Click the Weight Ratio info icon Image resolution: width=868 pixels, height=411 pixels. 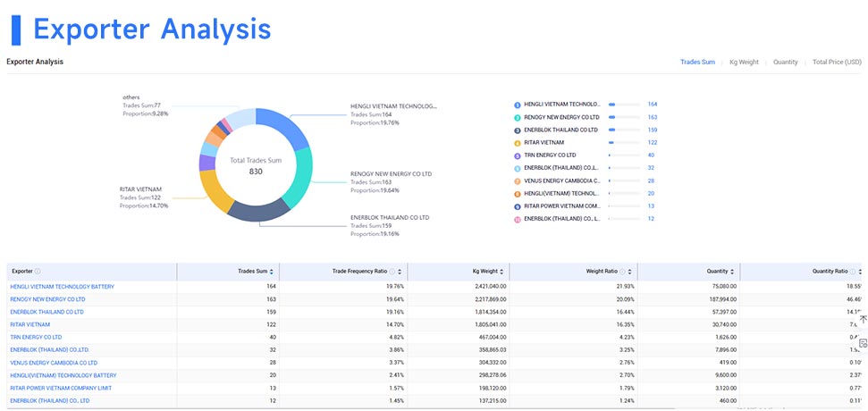pos(622,272)
